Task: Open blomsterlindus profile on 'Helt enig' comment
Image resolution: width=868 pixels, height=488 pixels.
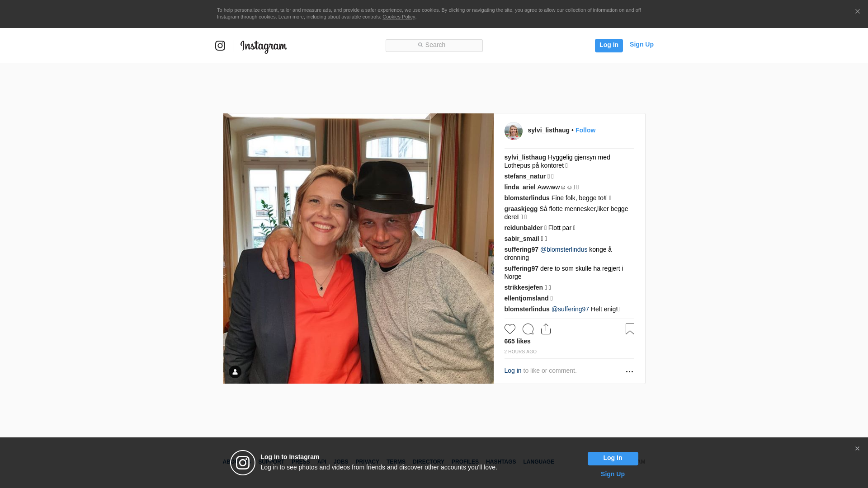Action: (527, 309)
